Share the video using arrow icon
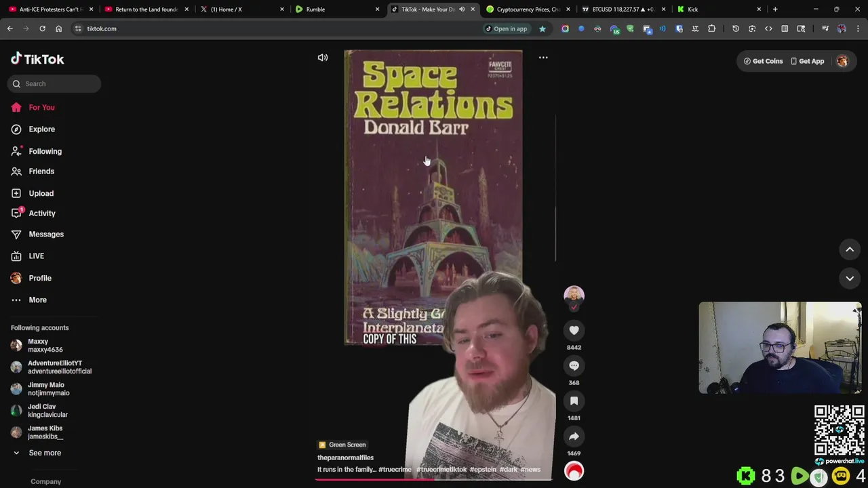This screenshot has height=488, width=868. [574, 436]
